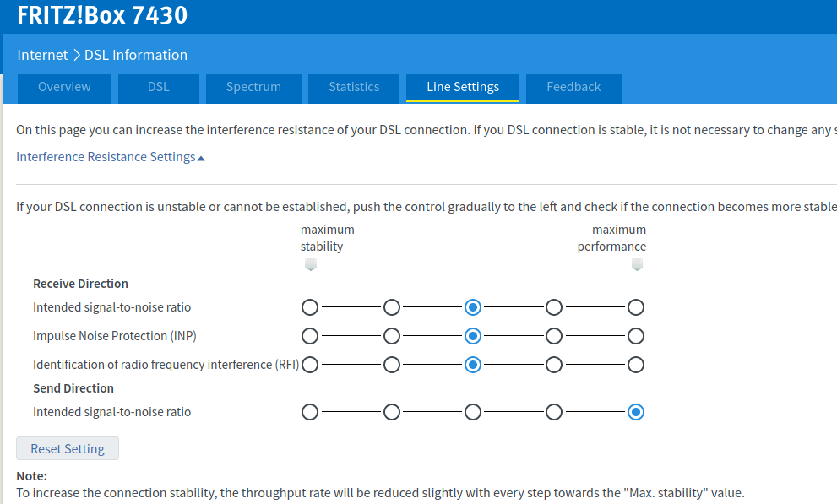Go to the Statistics tab
The height and width of the screenshot is (504, 837).
tap(354, 87)
